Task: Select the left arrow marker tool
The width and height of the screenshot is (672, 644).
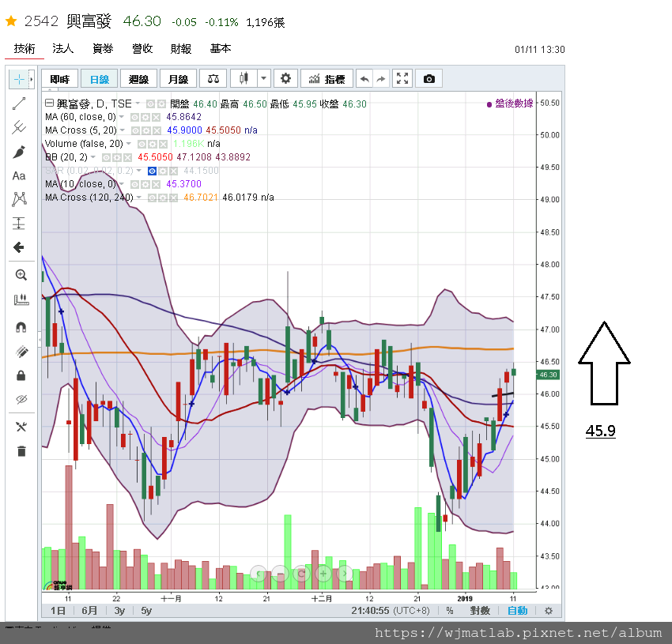Action: tap(19, 247)
